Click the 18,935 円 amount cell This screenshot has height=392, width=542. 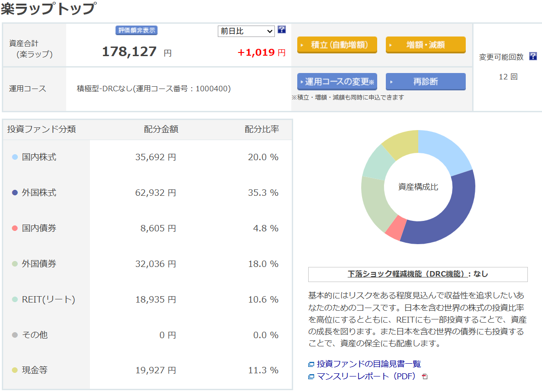point(156,299)
